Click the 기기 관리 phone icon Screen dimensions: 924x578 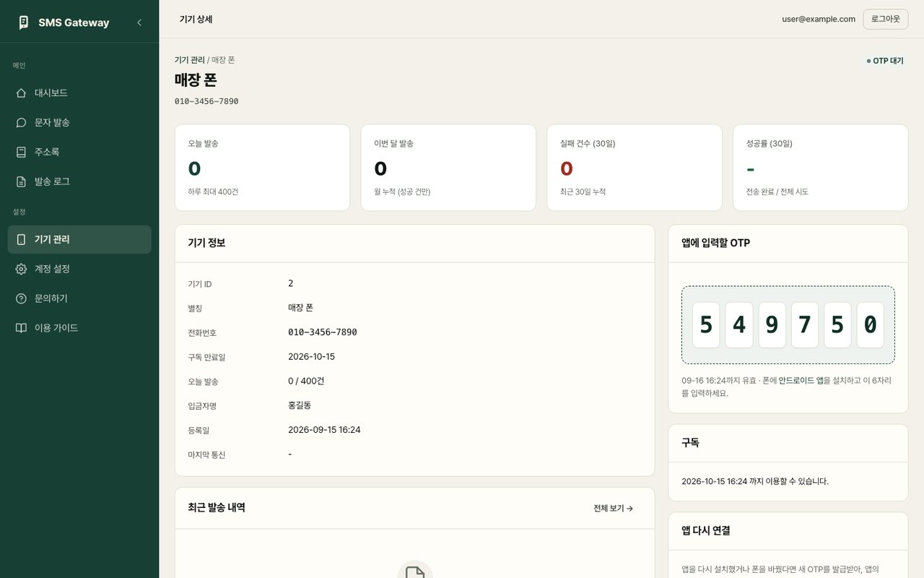[x=21, y=240]
